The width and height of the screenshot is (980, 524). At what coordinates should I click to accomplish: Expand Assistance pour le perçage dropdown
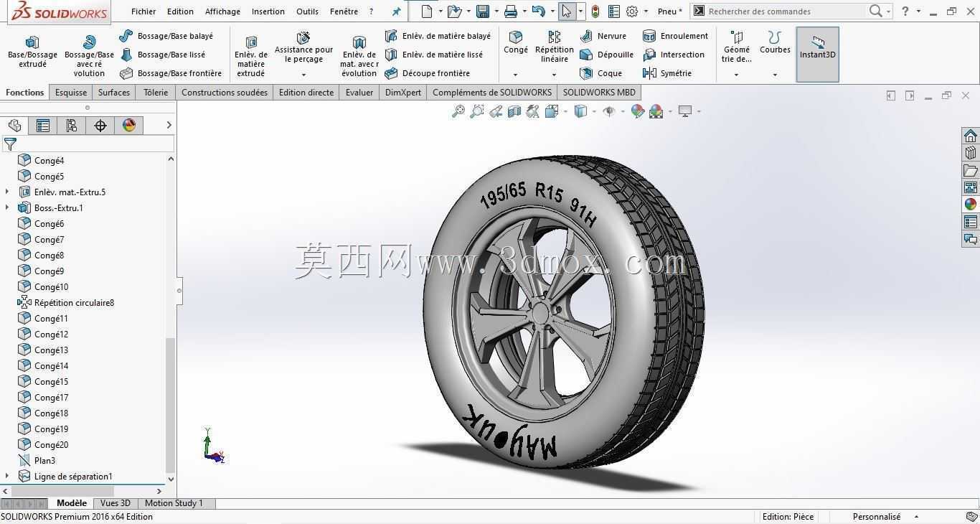click(x=303, y=75)
